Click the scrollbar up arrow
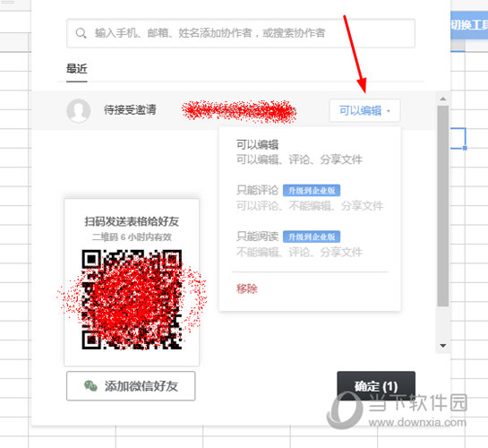The height and width of the screenshot is (448, 488). (443, 99)
